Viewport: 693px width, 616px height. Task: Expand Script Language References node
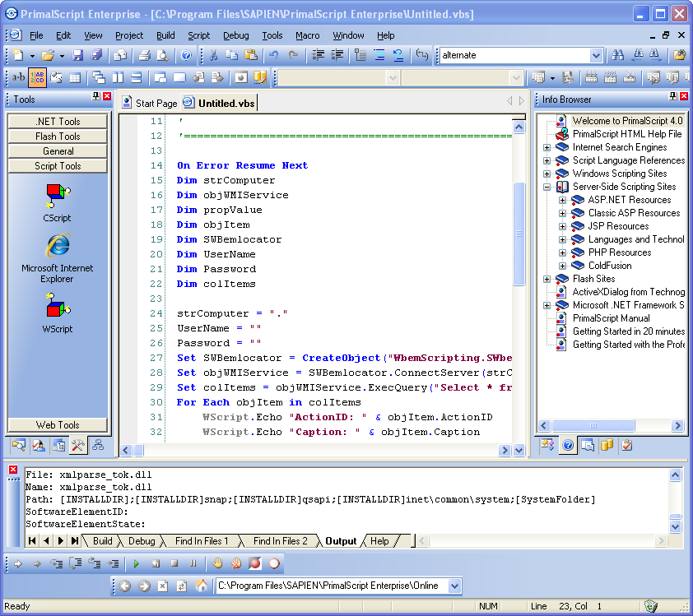[x=546, y=160]
